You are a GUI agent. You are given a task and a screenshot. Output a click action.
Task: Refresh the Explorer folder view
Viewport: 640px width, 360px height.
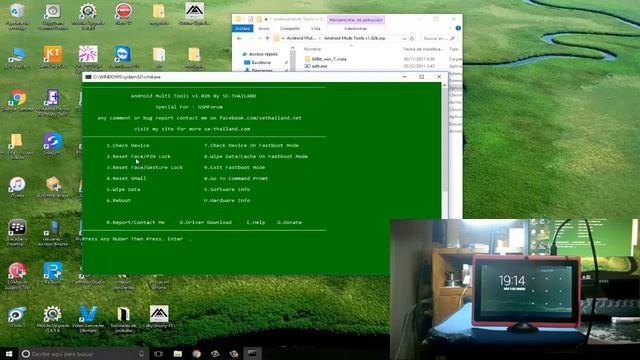click(412, 38)
